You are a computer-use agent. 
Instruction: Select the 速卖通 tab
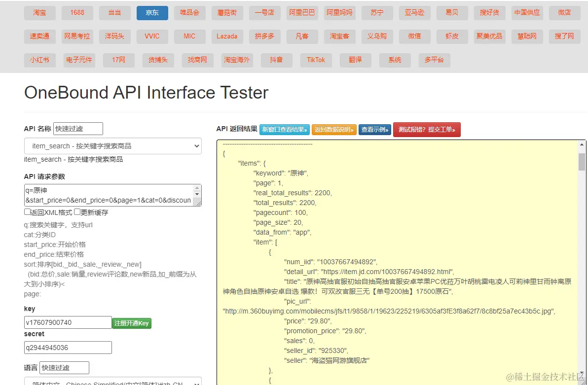[40, 36]
